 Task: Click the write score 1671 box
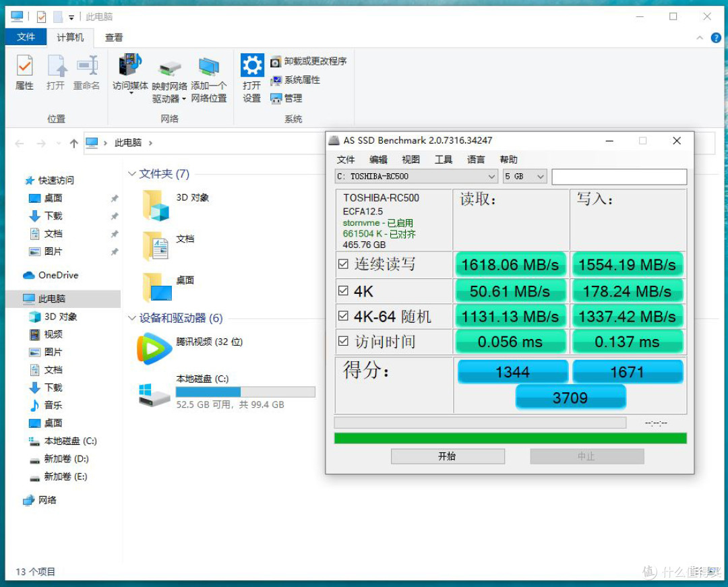(628, 372)
